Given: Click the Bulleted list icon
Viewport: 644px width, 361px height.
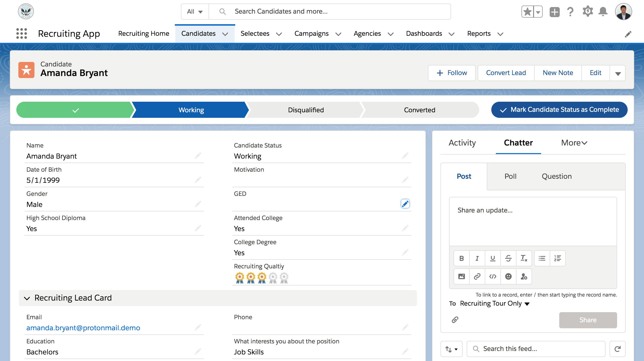Looking at the screenshot, I should pyautogui.click(x=542, y=258).
